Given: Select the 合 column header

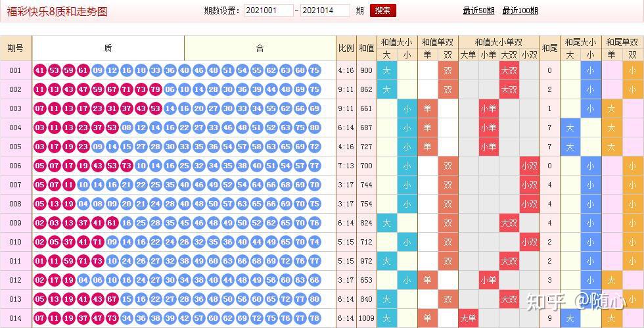Looking at the screenshot, I should click(260, 48).
